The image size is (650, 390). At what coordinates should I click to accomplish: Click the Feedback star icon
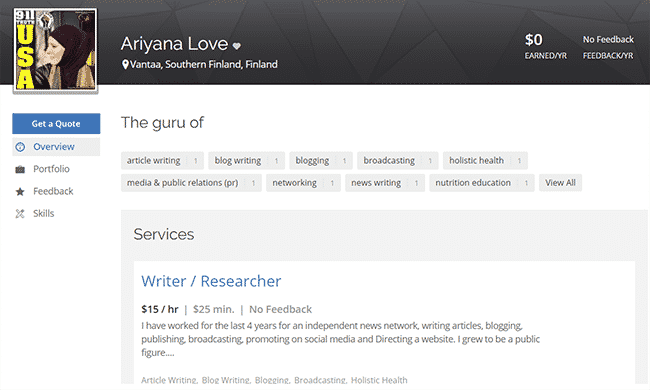pyautogui.click(x=20, y=191)
